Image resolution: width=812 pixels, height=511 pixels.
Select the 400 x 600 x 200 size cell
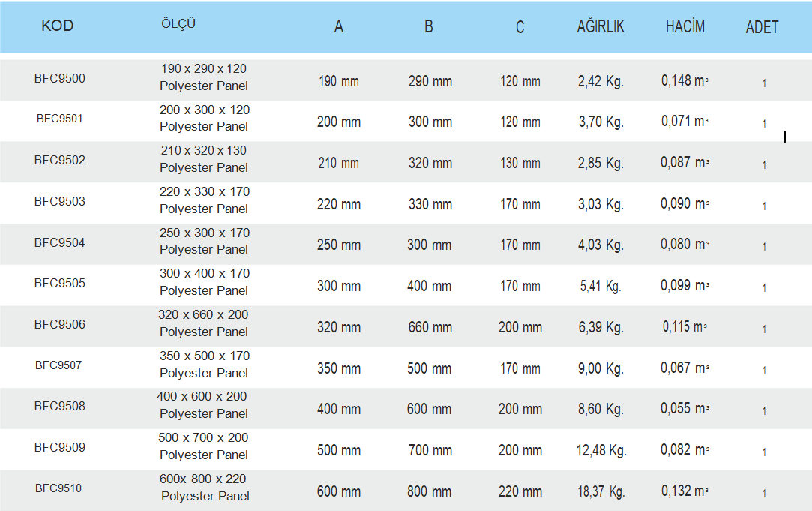click(203, 404)
